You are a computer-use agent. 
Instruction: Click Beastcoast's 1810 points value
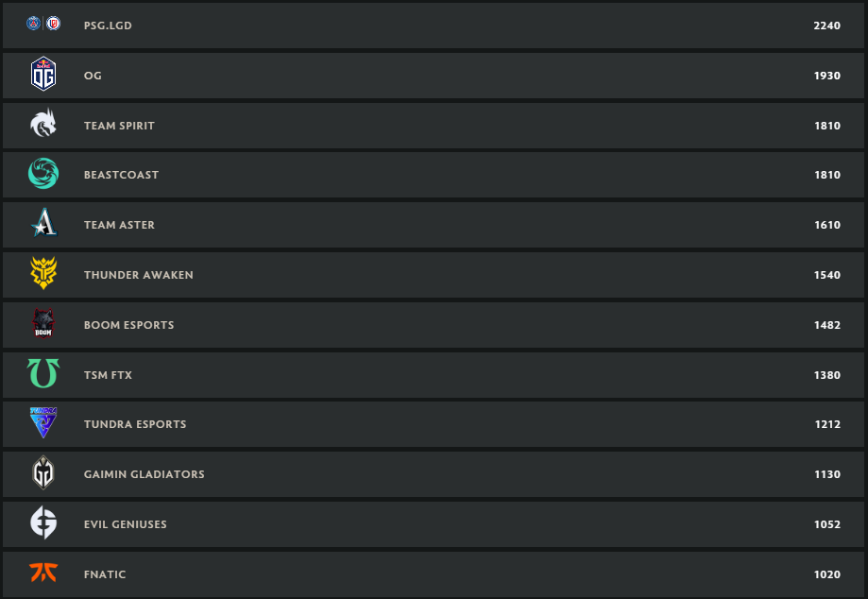[x=826, y=176]
